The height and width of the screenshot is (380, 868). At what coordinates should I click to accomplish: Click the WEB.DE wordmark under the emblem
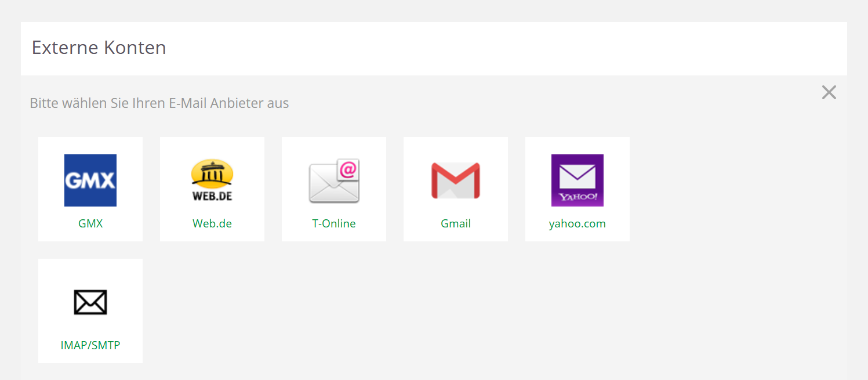click(x=212, y=196)
